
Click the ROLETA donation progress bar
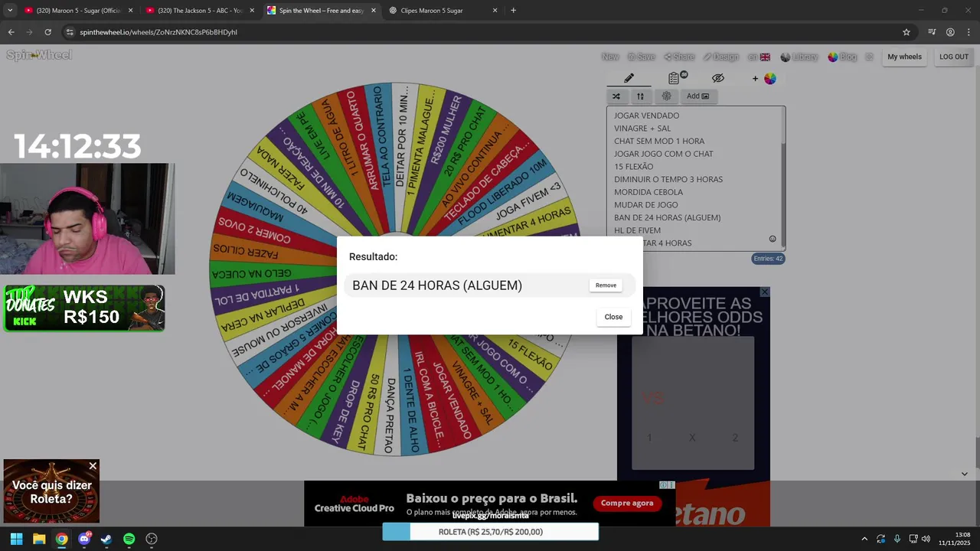(490, 532)
